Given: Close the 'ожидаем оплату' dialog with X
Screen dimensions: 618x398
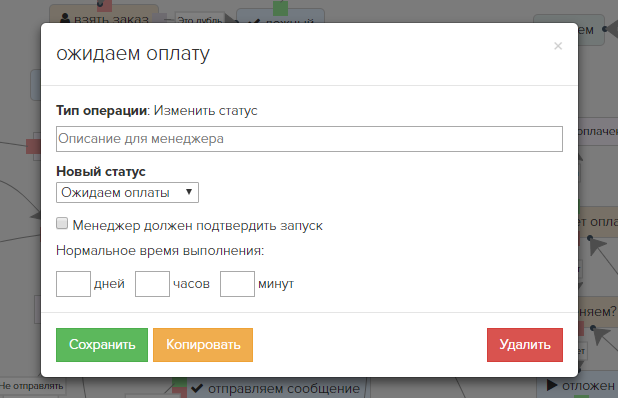Looking at the screenshot, I should [x=558, y=46].
